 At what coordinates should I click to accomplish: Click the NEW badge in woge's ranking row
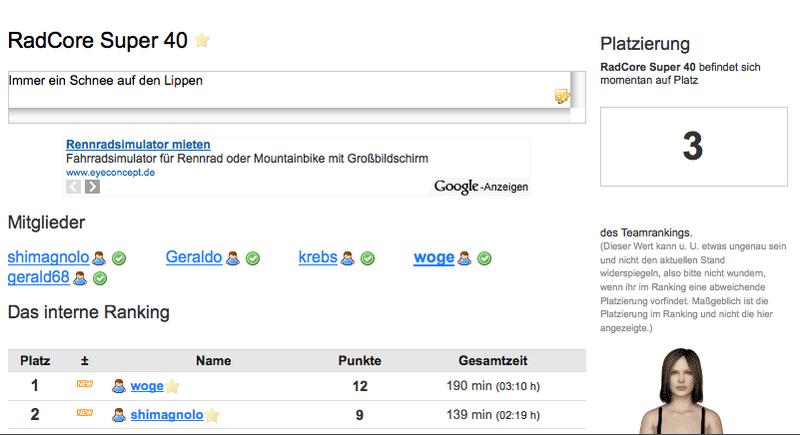point(84,385)
